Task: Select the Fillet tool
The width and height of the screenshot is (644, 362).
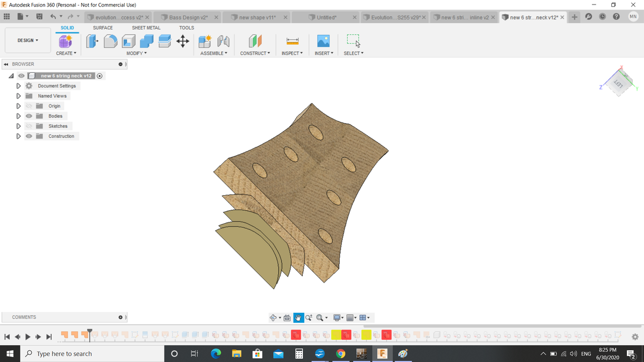Action: [110, 41]
